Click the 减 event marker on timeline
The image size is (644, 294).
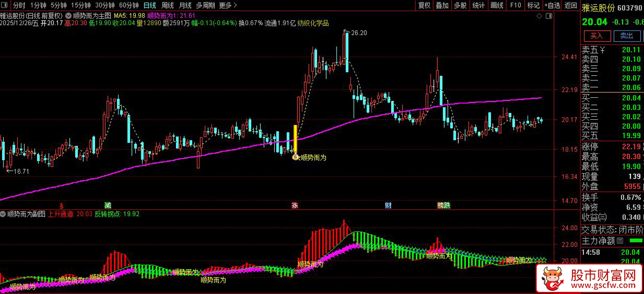click(108, 205)
